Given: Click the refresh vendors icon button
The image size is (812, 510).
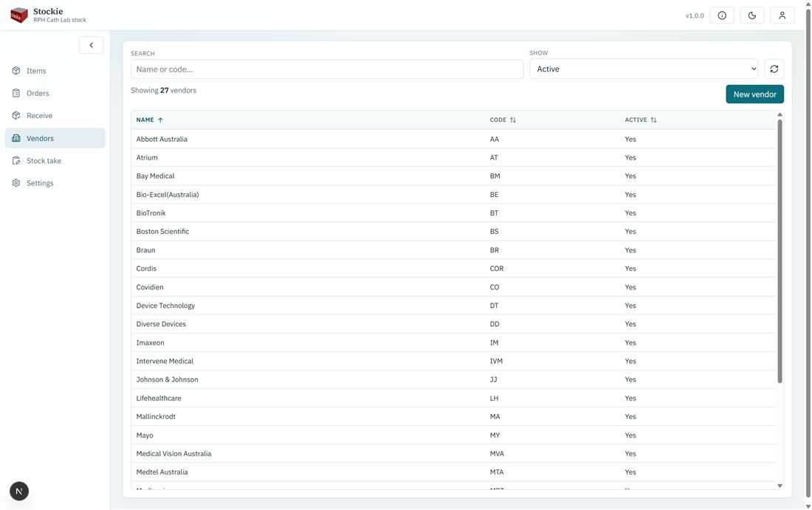Looking at the screenshot, I should coord(774,69).
